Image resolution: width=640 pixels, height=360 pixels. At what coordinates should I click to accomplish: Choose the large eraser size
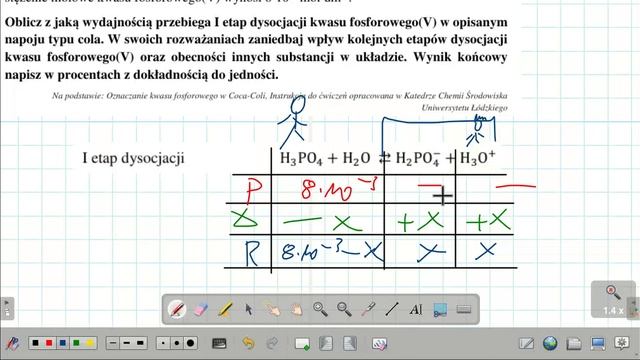(190, 343)
